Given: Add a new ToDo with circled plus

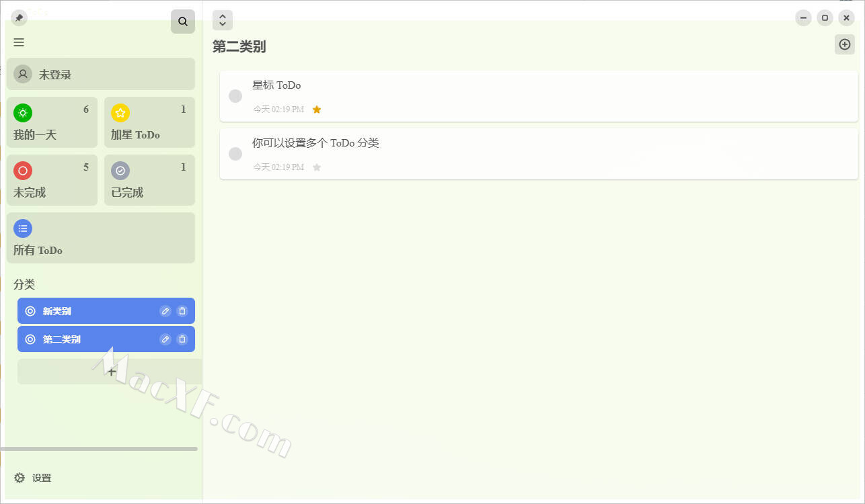Looking at the screenshot, I should coord(845,44).
